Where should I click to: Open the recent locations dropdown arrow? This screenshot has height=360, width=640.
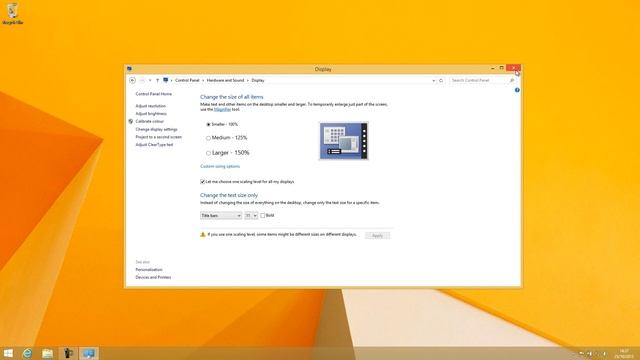pos(150,80)
